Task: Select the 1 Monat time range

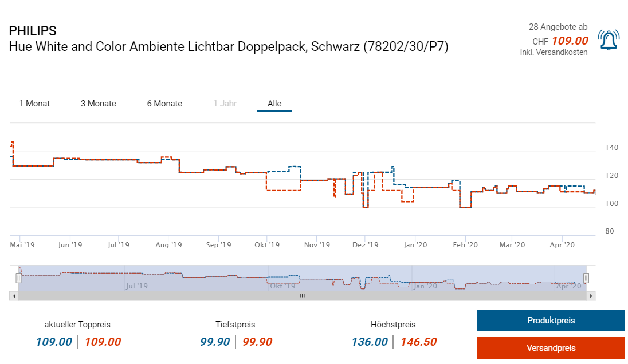Action: coord(34,104)
